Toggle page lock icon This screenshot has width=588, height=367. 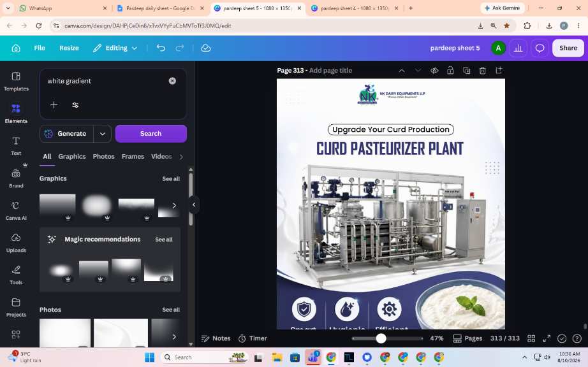click(x=450, y=70)
